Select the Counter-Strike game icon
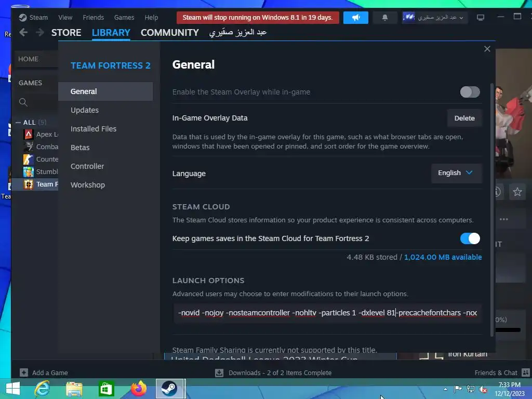532x399 pixels. click(x=29, y=159)
